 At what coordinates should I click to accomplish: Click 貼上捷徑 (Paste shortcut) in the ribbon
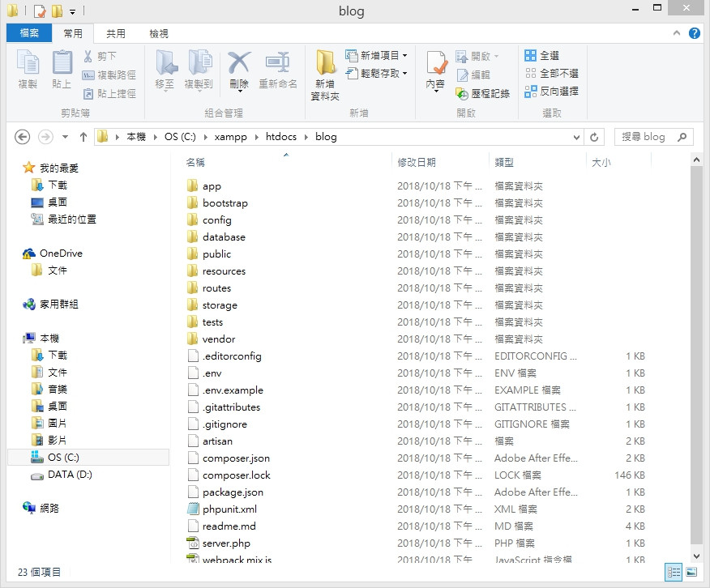tap(109, 94)
